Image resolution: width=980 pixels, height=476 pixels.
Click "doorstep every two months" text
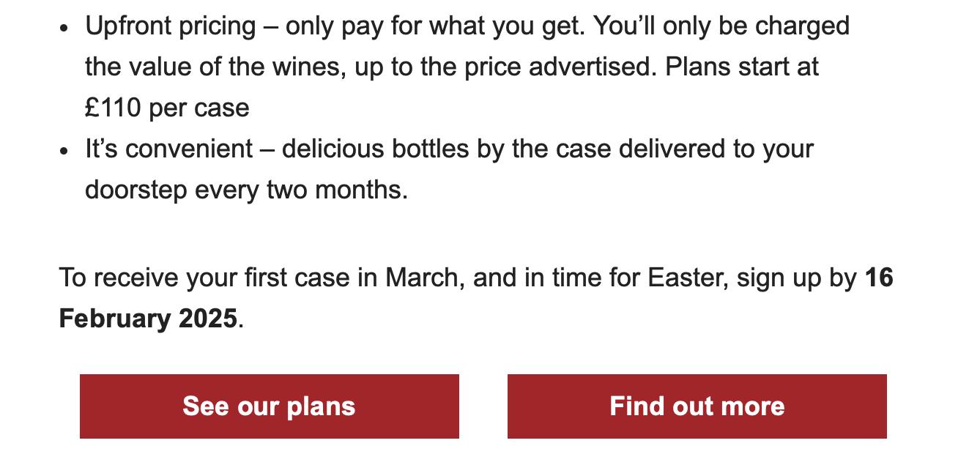(245, 190)
